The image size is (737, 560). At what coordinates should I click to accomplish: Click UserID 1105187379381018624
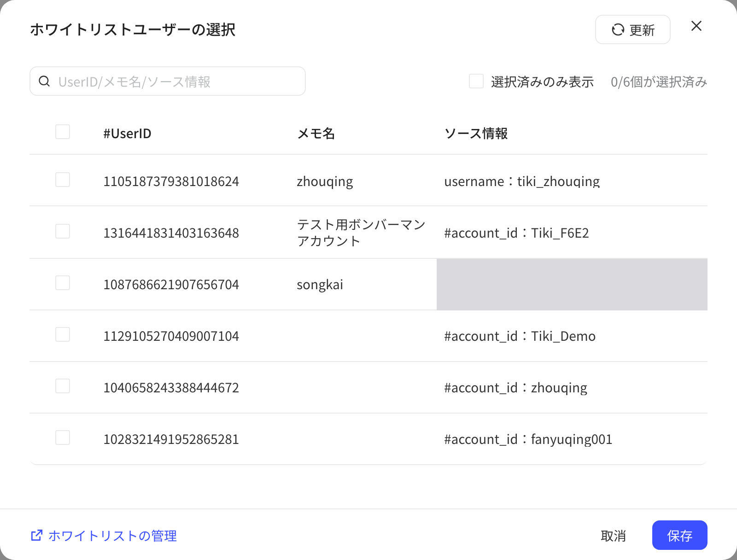coord(171,181)
